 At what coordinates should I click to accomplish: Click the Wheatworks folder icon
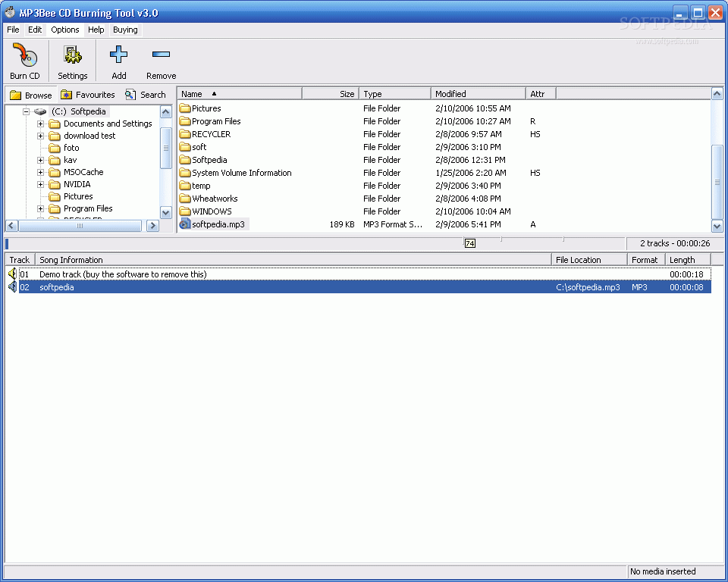[185, 199]
